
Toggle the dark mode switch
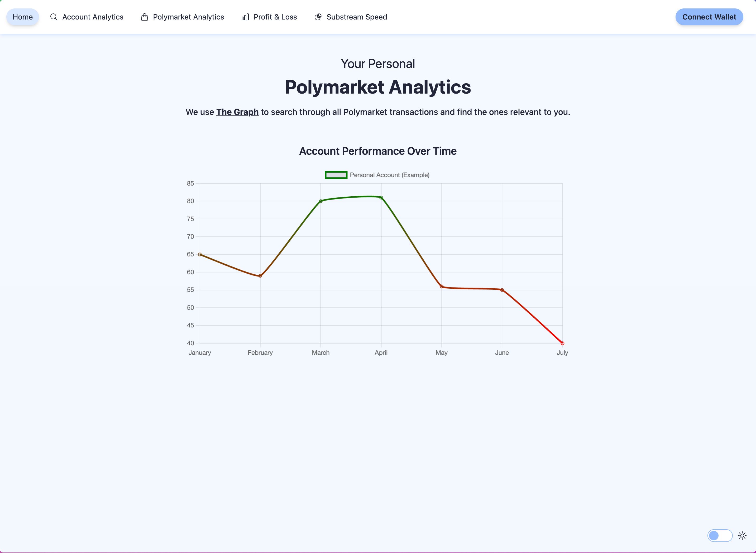720,536
